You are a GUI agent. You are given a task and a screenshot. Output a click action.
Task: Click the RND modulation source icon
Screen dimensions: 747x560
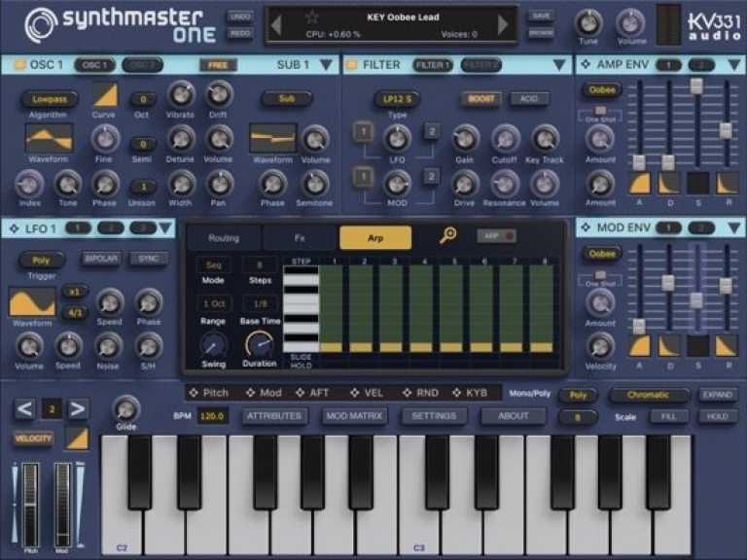pos(407,393)
